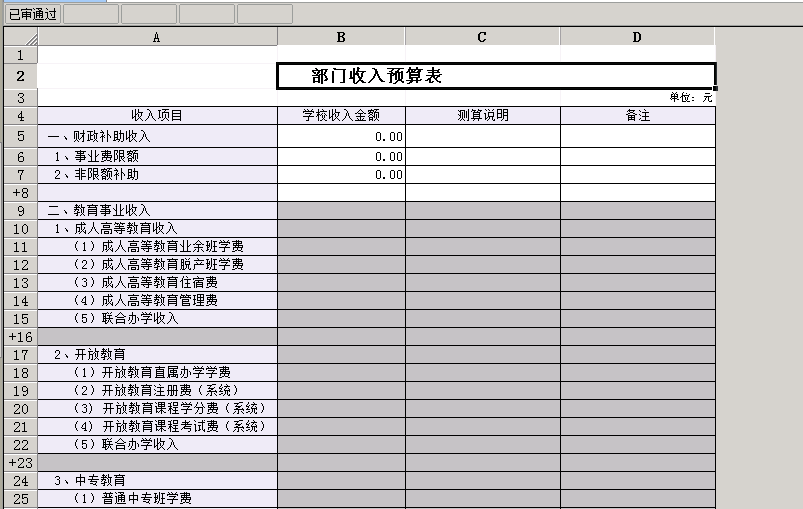This screenshot has height=509, width=803.
Task: Select the 2、开放教育 cell
Action: pos(157,354)
